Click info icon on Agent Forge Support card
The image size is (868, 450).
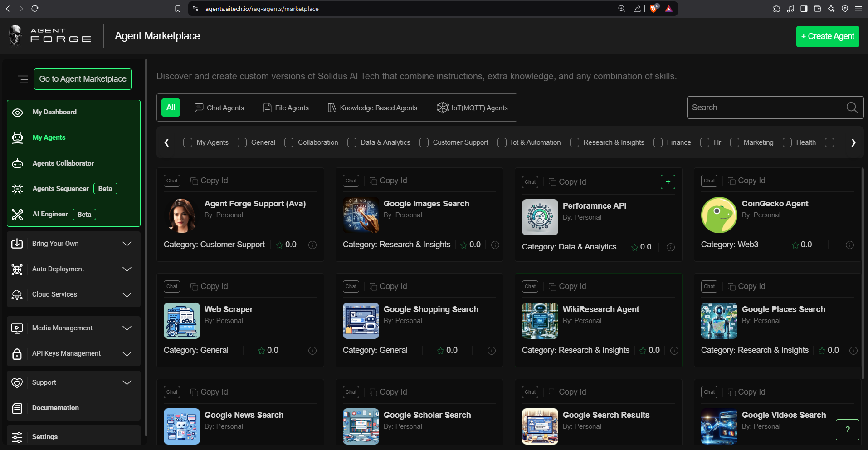tap(312, 245)
